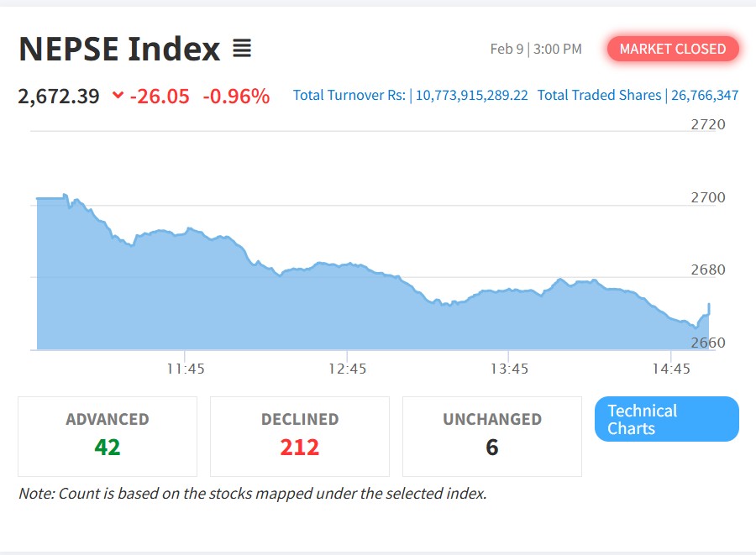
Task: Click the 11:45 time axis marker
Action: tap(186, 369)
